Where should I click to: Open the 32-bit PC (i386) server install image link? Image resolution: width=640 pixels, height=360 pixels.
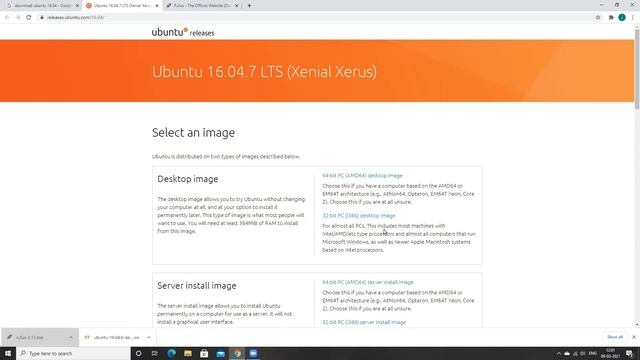364,322
